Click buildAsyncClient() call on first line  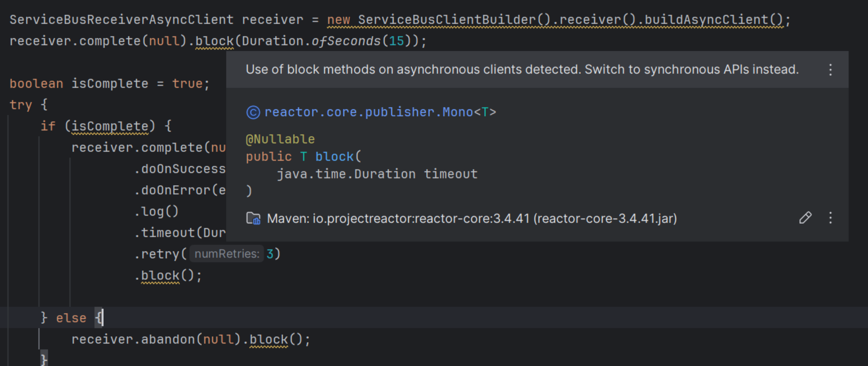[x=714, y=20]
